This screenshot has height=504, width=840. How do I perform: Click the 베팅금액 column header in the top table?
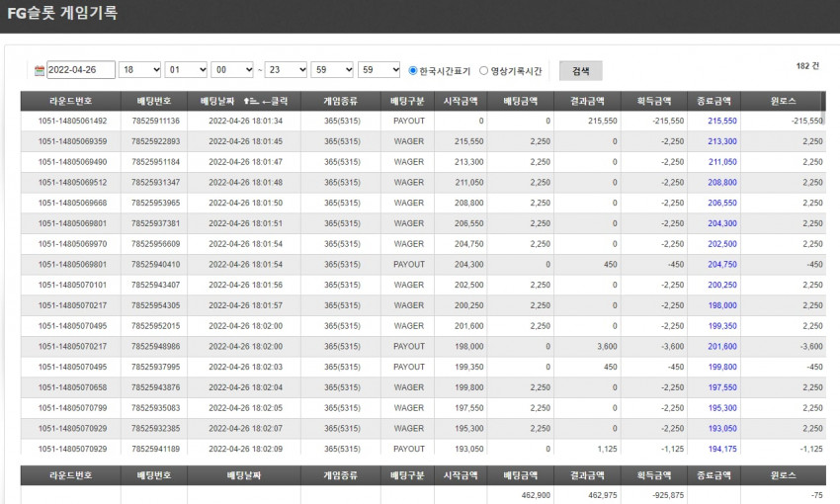pos(521,101)
